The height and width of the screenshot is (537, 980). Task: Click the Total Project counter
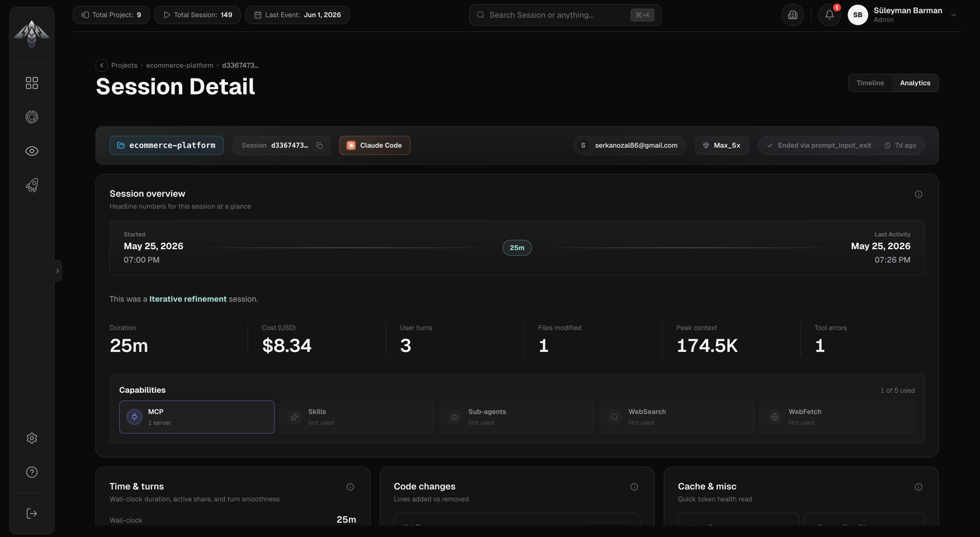click(x=111, y=15)
